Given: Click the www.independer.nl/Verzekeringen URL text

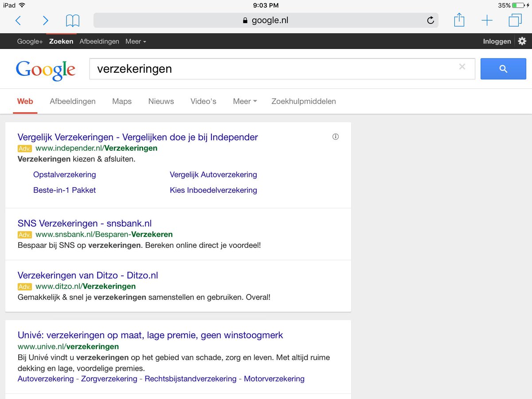Looking at the screenshot, I should click(x=96, y=148).
